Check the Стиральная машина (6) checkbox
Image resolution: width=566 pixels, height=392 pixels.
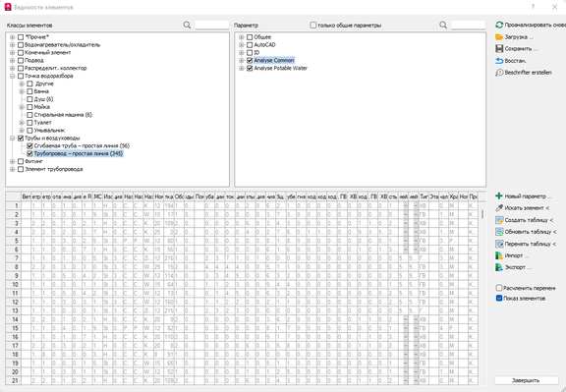[29, 115]
